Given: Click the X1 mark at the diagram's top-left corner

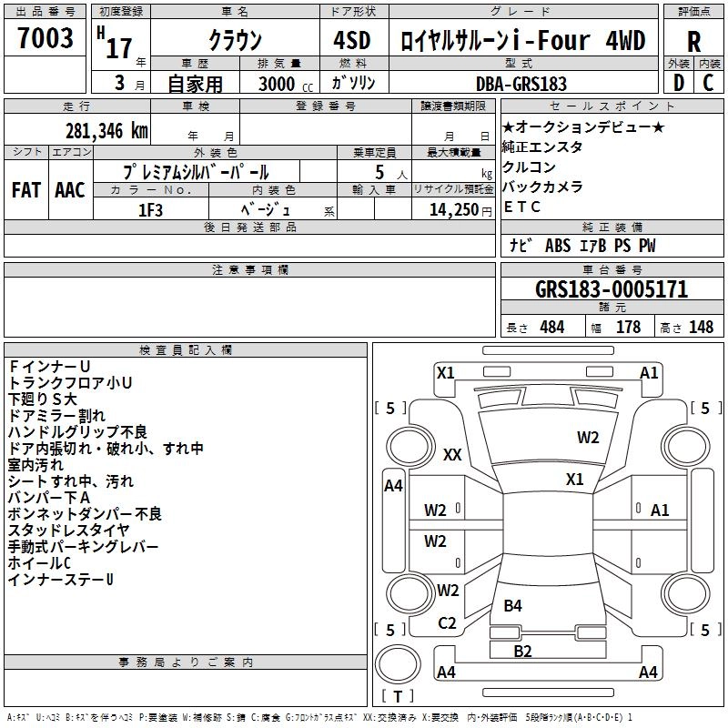Looking at the screenshot, I should coord(445,372).
